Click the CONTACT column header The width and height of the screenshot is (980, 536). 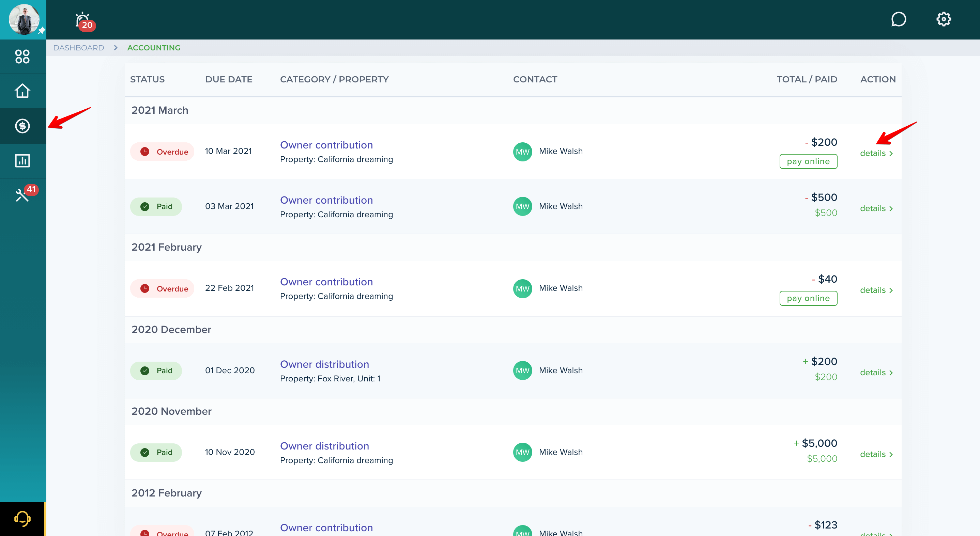tap(535, 79)
